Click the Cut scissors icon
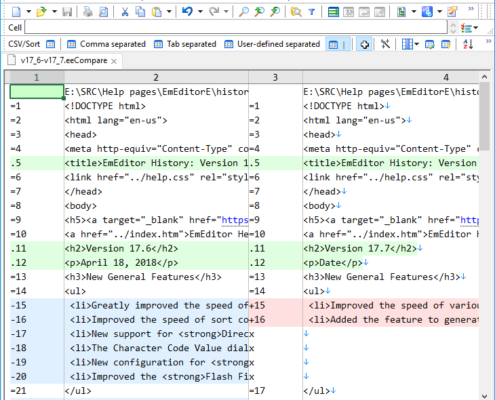Image resolution: width=495 pixels, height=400 pixels. [x=125, y=12]
